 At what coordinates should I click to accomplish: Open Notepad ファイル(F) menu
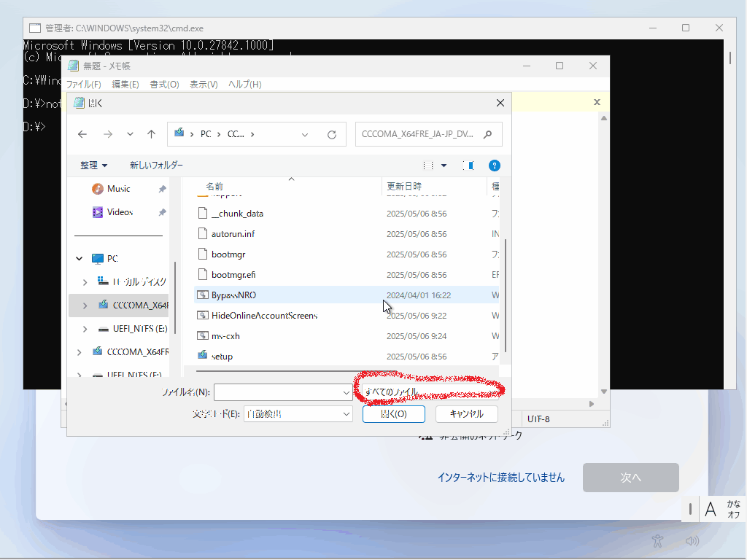(x=83, y=85)
